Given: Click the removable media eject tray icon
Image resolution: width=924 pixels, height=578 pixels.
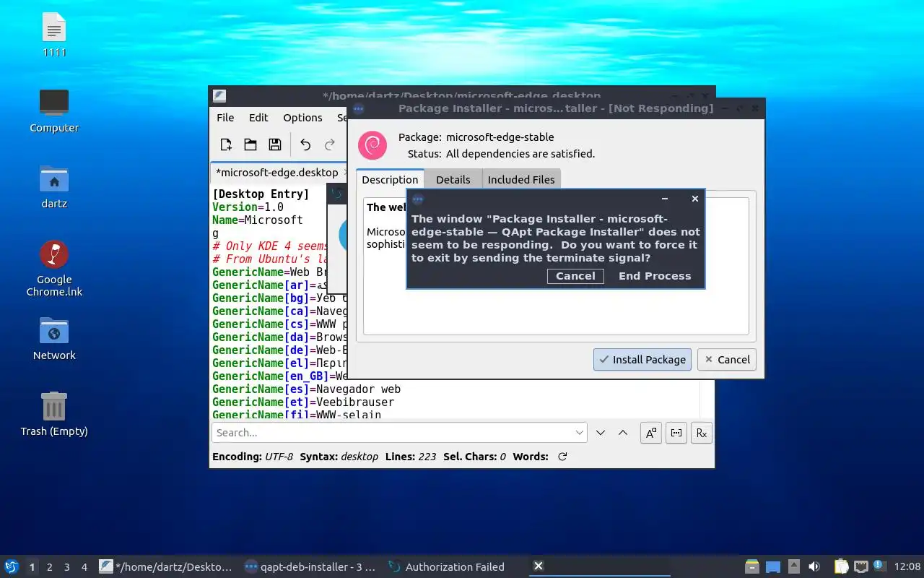Looking at the screenshot, I should click(x=793, y=566).
